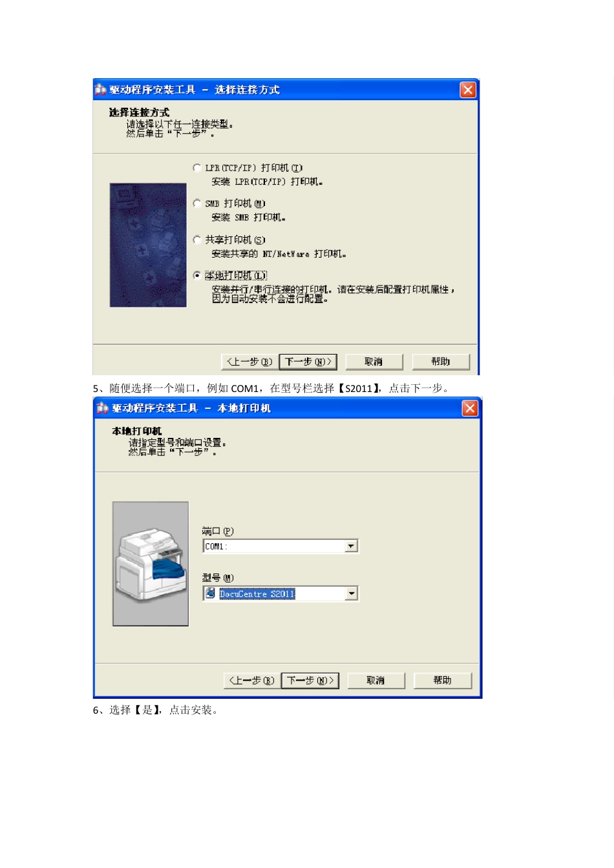The height and width of the screenshot is (868, 614).
Task: Click the printer icon beside DocuCentre S2011
Action: click(x=211, y=593)
